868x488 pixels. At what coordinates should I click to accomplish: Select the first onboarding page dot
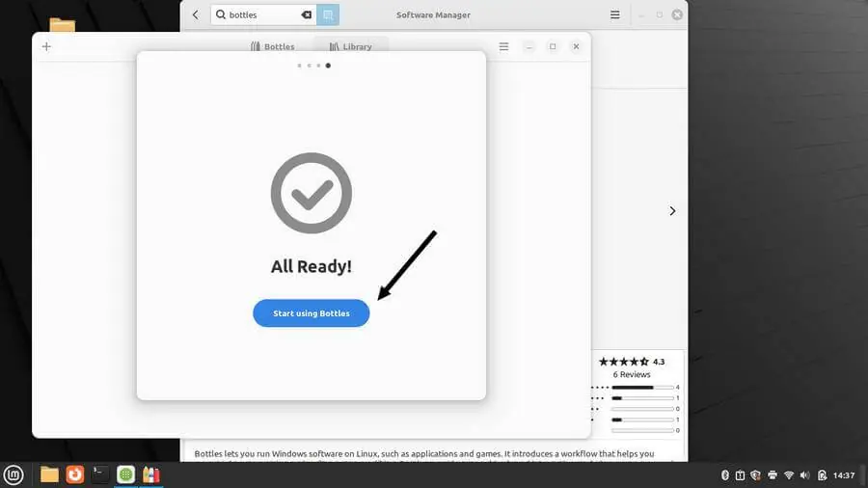[x=300, y=66]
